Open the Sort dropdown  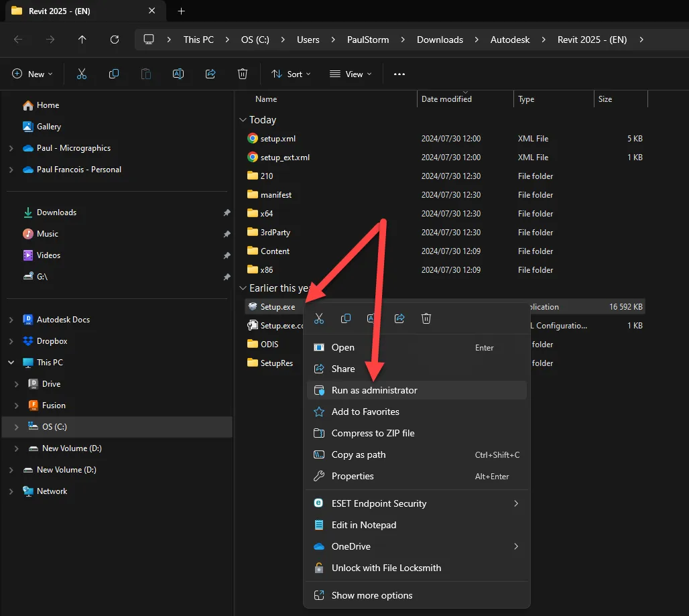tap(291, 74)
